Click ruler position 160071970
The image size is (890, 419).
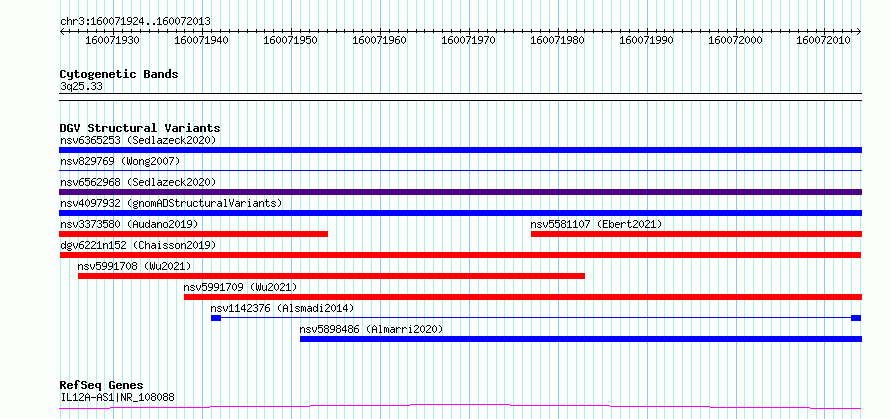(468, 40)
